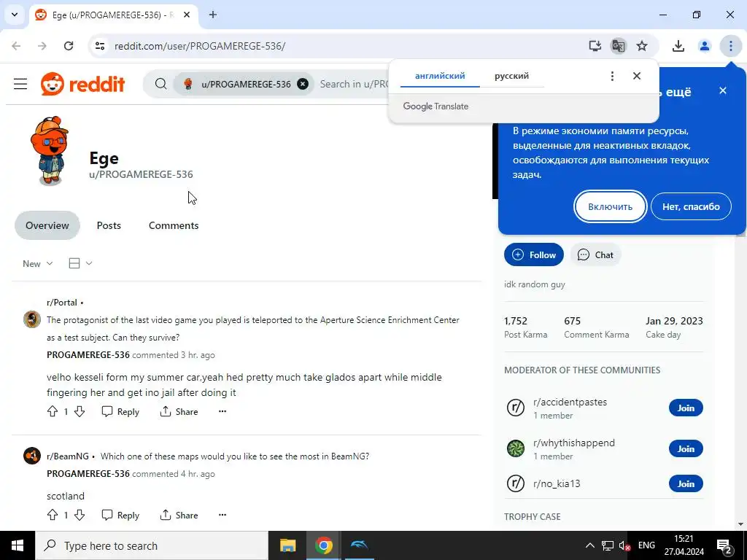Open Google Translate options menu
Image resolution: width=747 pixels, height=560 pixels.
pyautogui.click(x=612, y=76)
